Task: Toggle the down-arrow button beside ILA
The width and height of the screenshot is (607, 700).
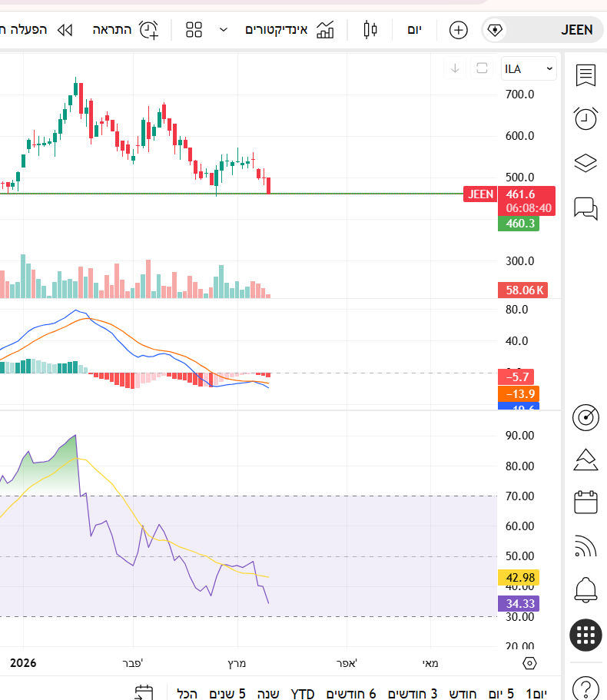Action: click(x=455, y=68)
